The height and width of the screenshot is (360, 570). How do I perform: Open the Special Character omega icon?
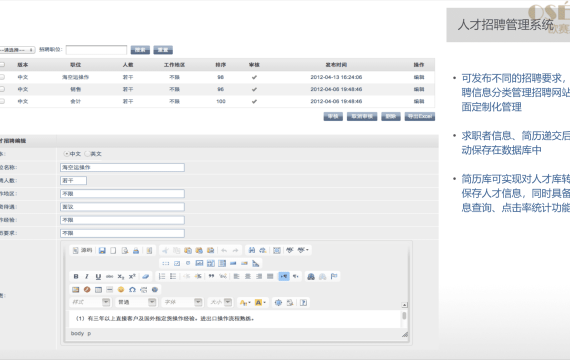click(132, 289)
